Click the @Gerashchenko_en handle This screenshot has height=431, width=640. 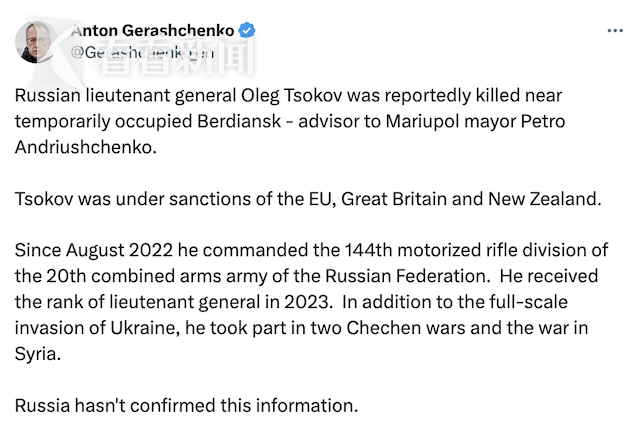coord(142,53)
